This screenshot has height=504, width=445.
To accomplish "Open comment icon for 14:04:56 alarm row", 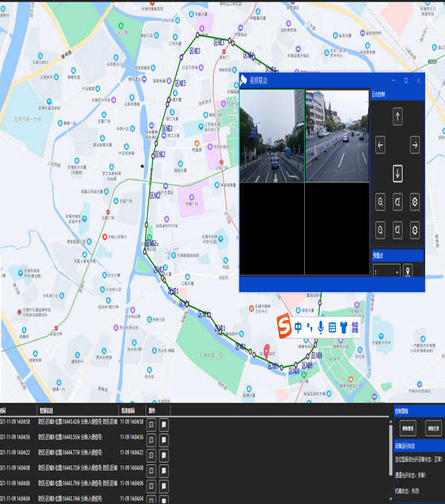I will 151,440.
